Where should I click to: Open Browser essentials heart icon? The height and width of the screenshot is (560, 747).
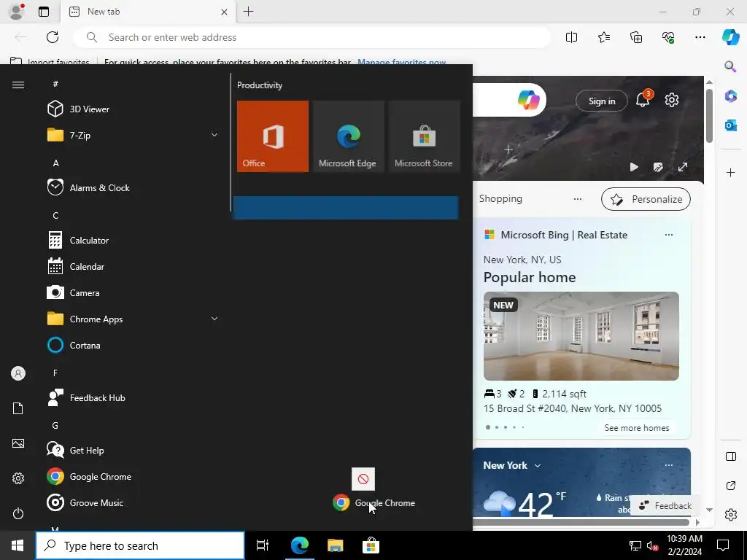(668, 37)
